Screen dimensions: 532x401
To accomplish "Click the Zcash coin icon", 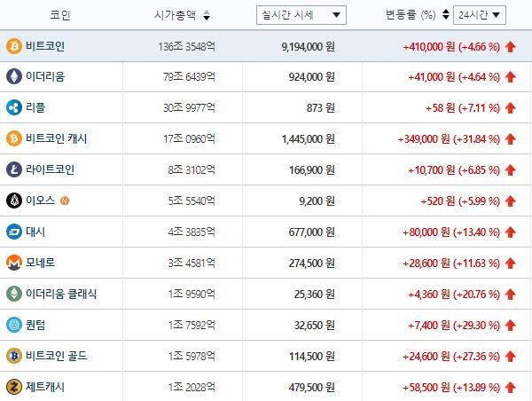I will [14, 387].
